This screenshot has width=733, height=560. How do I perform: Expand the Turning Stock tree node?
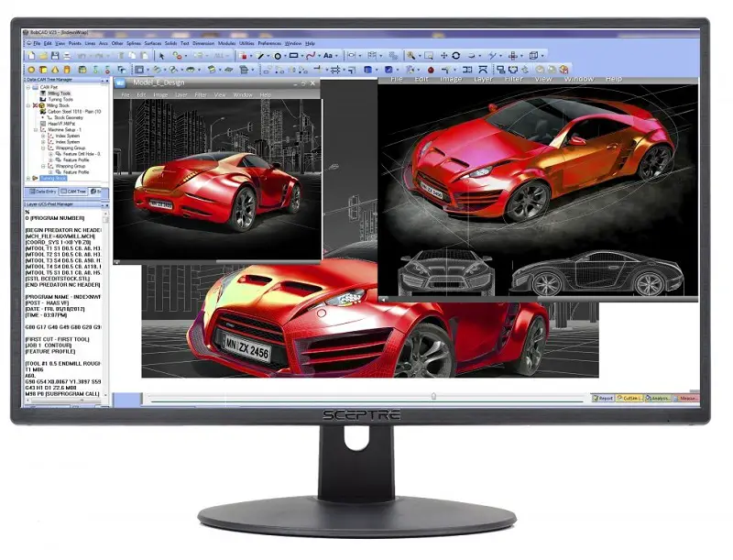tap(28, 178)
